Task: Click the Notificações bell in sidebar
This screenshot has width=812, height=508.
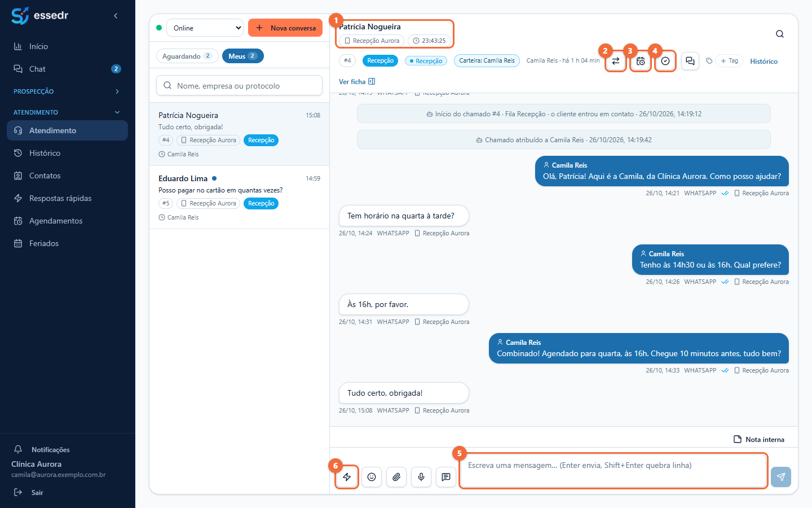Action: coord(18,449)
